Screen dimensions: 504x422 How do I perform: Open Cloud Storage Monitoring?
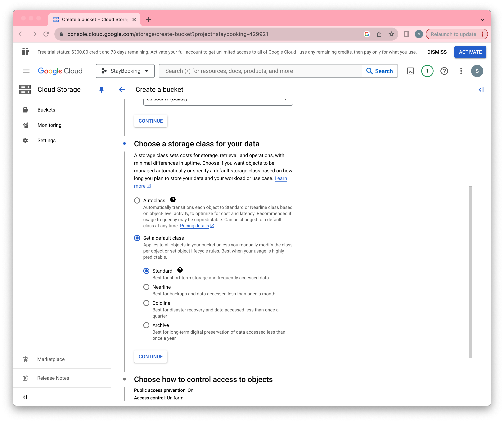(49, 125)
